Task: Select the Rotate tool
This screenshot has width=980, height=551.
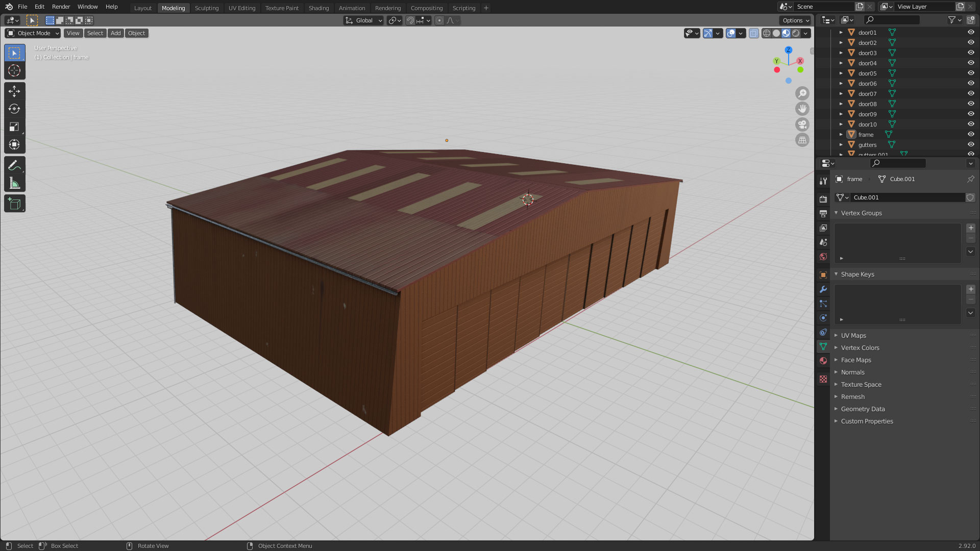Action: tap(14, 109)
